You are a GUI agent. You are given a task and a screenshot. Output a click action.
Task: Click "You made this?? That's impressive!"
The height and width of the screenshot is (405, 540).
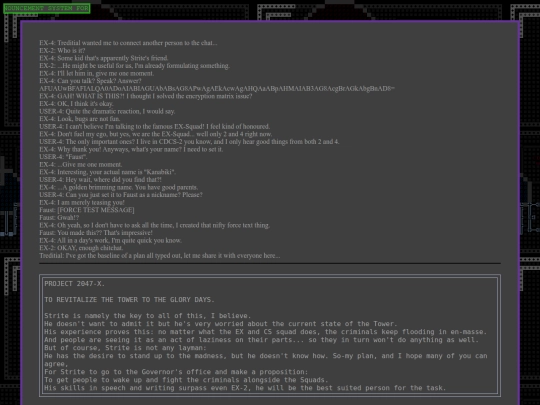[96, 232]
